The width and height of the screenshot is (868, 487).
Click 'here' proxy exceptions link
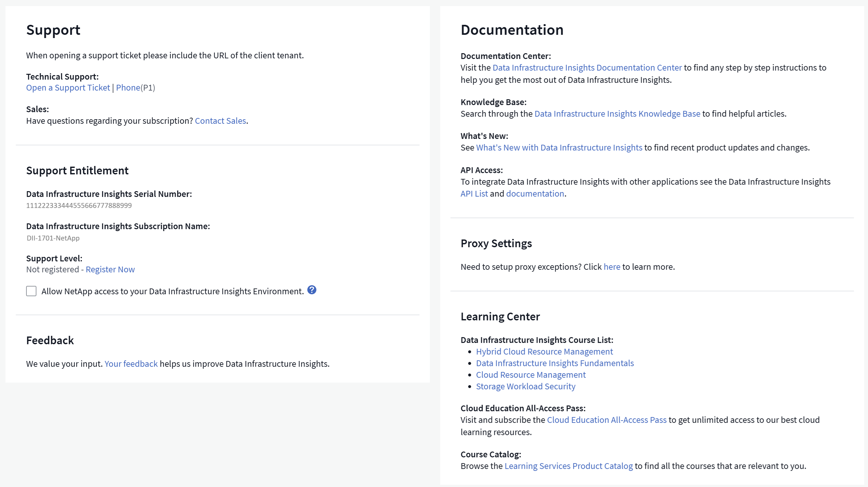tap(612, 267)
